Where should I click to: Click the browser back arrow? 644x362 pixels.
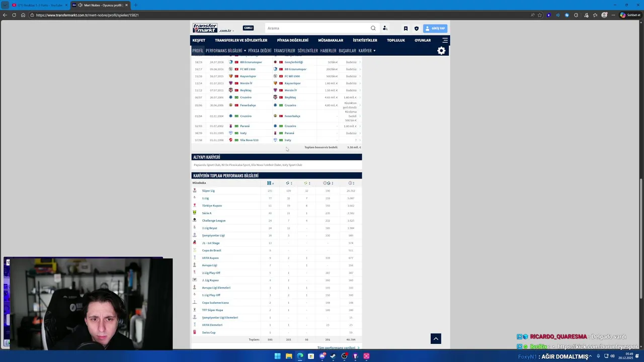(x=5, y=15)
